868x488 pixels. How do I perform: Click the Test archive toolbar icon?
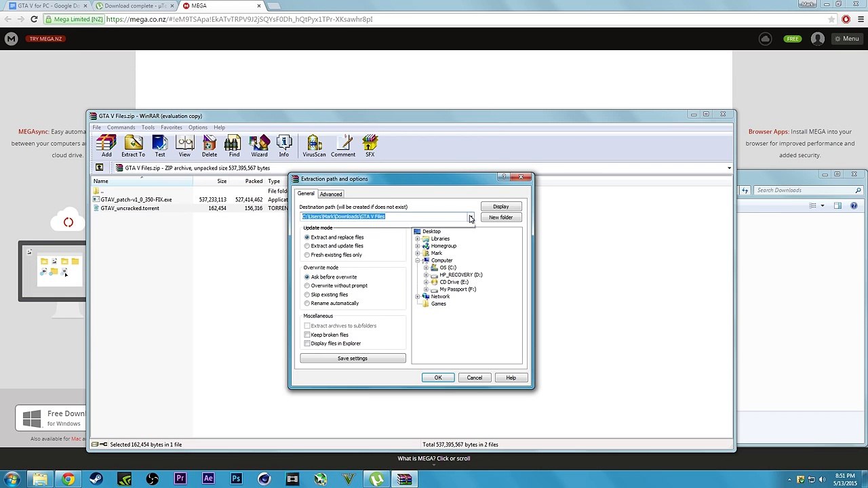tap(159, 146)
